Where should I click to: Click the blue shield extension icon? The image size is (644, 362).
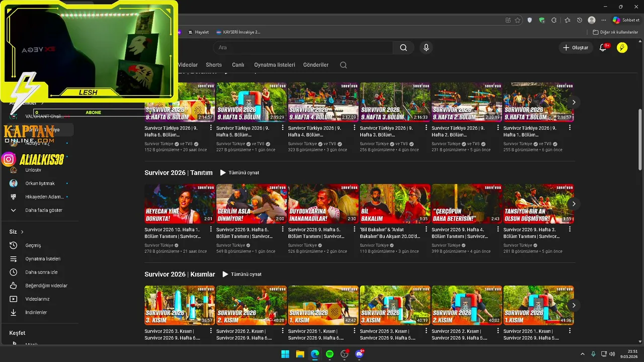click(530, 20)
